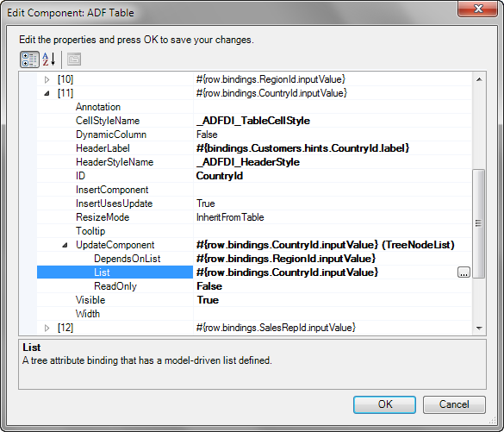
Task: Click [10] value RegionId.inputValue
Action: pyautogui.click(x=271, y=79)
